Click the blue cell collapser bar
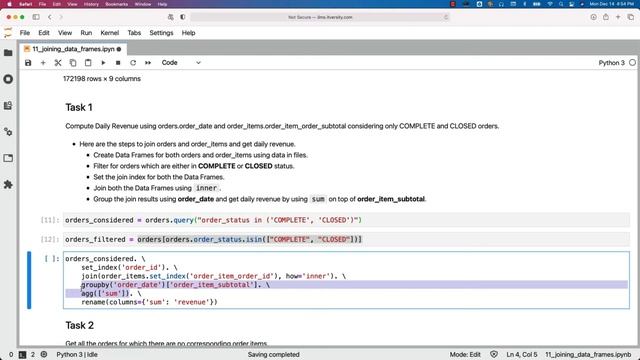This screenshot has width=640, height=360. [x=29, y=280]
